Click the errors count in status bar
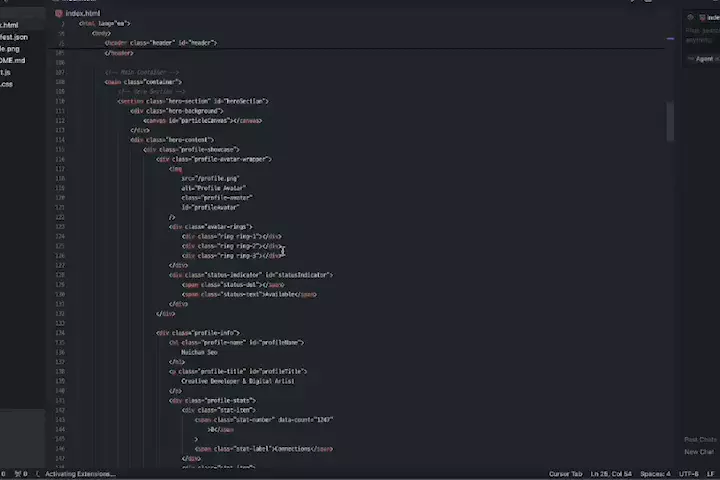 (3, 474)
